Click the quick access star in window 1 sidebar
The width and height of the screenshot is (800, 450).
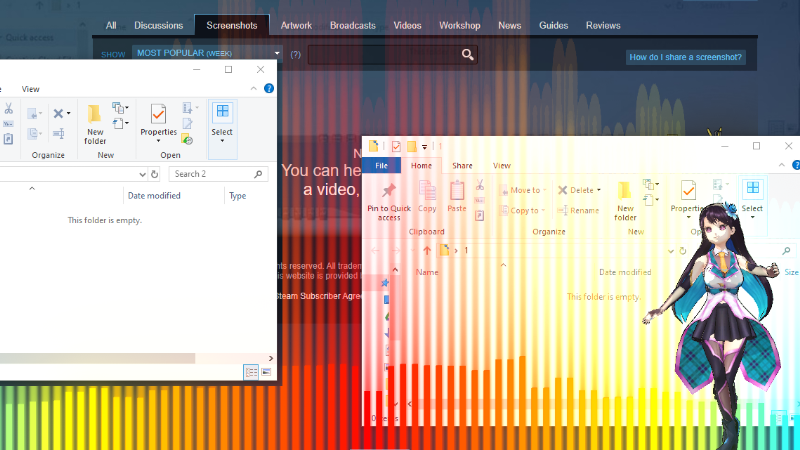click(385, 283)
